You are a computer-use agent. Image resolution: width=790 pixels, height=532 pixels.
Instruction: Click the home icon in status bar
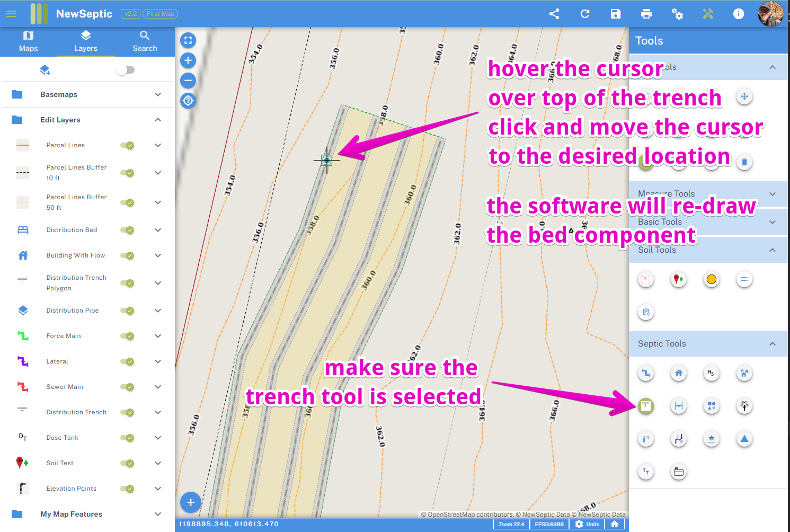click(x=615, y=524)
